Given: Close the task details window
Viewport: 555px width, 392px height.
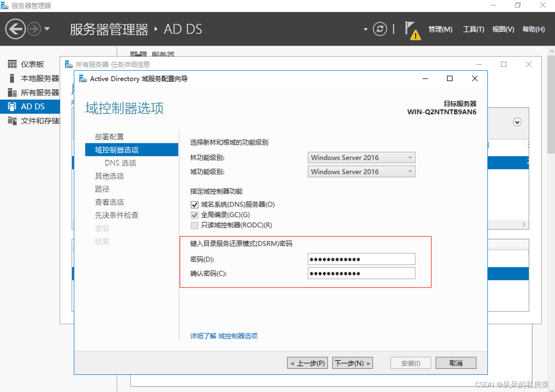Looking at the screenshot, I should [528, 64].
